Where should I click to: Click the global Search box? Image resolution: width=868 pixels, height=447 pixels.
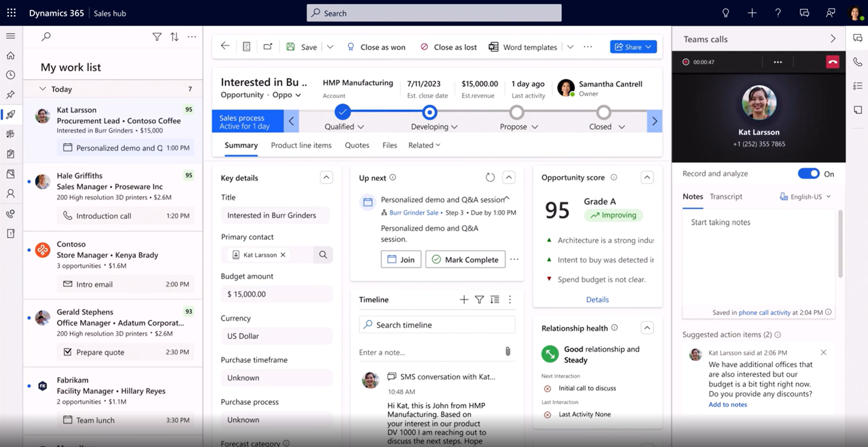(434, 13)
